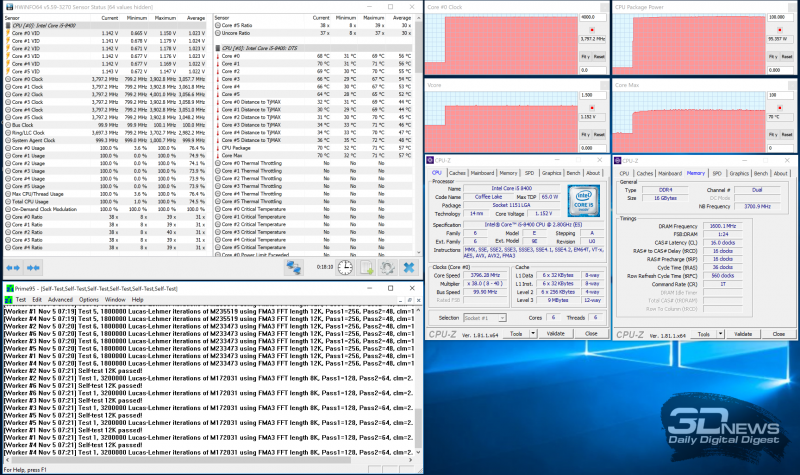Click Reset in Core #0 Clock graph
The image size is (800, 475).
click(x=599, y=57)
